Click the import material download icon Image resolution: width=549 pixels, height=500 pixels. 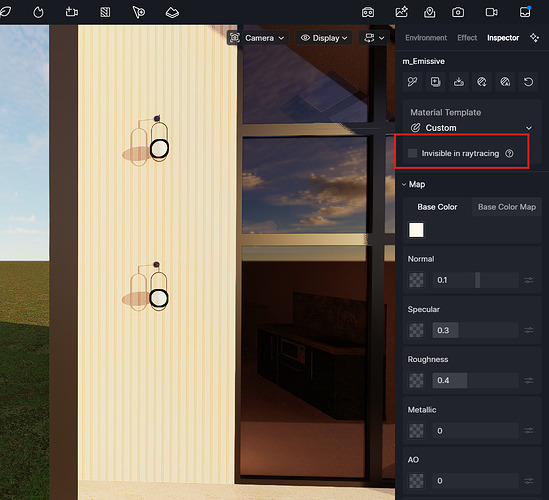tap(459, 82)
